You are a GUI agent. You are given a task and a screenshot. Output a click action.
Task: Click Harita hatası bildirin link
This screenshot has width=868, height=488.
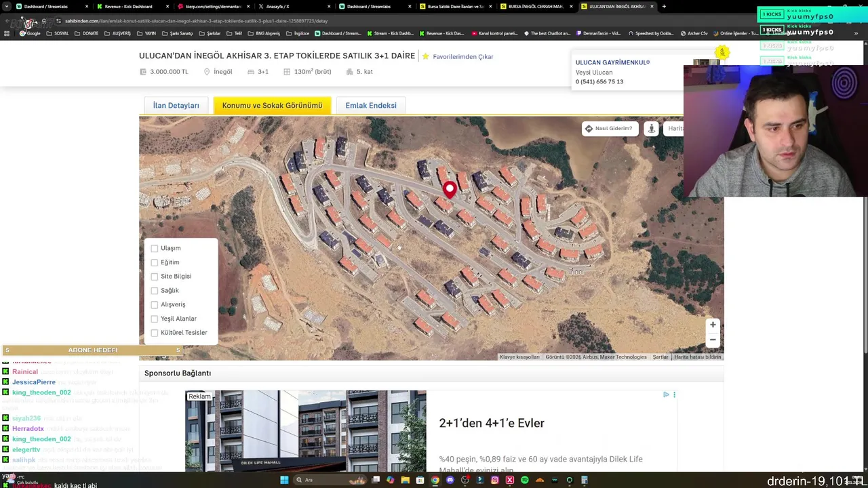point(698,357)
